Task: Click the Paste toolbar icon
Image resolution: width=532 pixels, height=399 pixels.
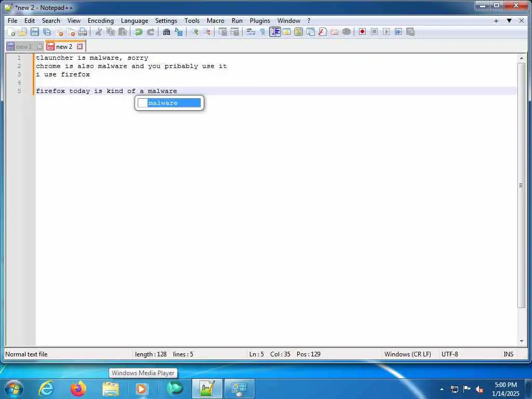Action: (123, 32)
